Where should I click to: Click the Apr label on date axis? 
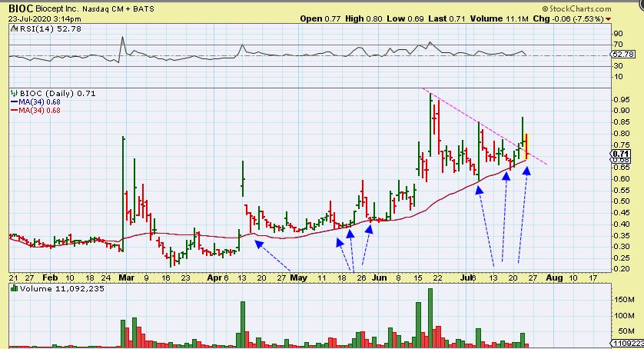pyautogui.click(x=214, y=278)
